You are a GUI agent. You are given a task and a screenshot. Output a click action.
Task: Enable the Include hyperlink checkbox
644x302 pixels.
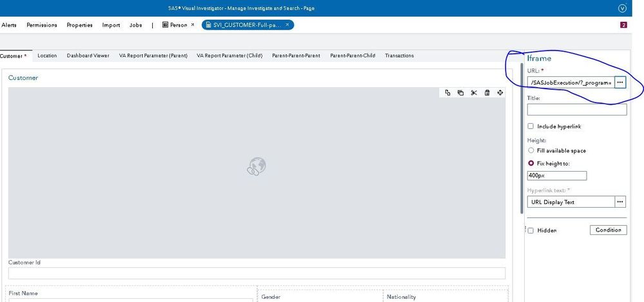(x=531, y=126)
